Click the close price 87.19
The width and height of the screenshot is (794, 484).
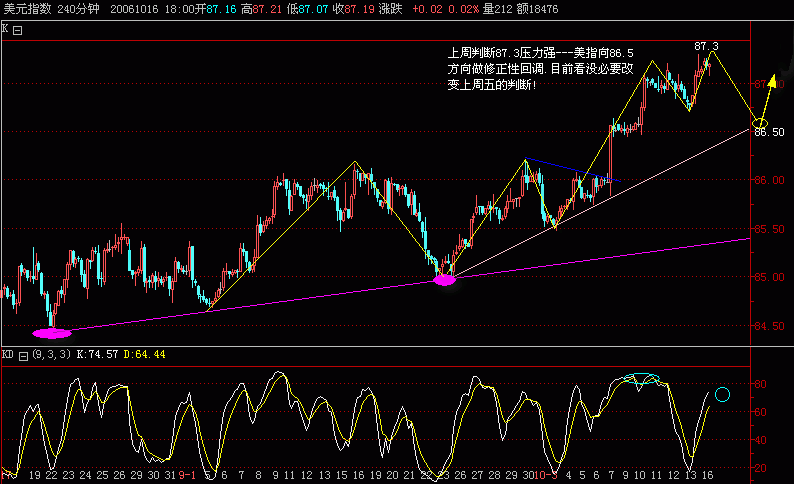360,9
